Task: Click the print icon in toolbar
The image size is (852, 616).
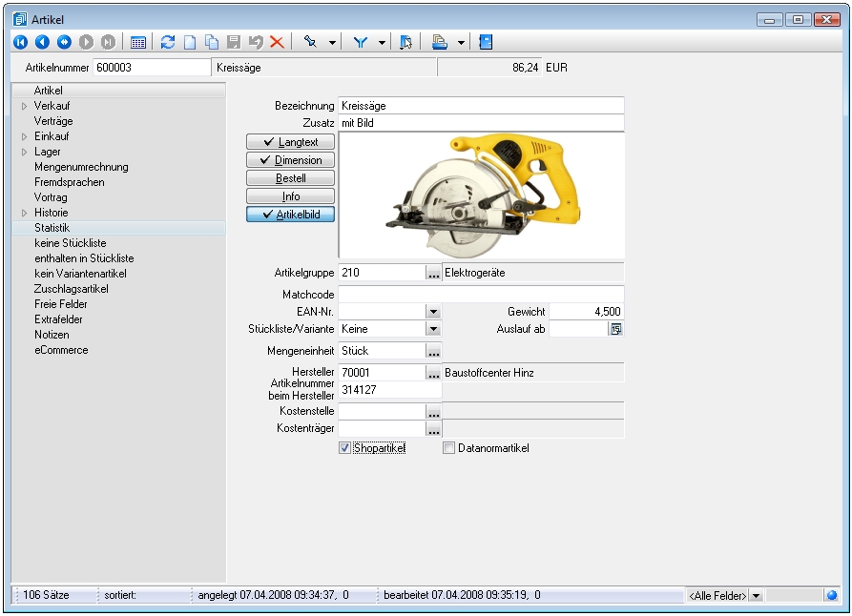Action: (x=439, y=42)
